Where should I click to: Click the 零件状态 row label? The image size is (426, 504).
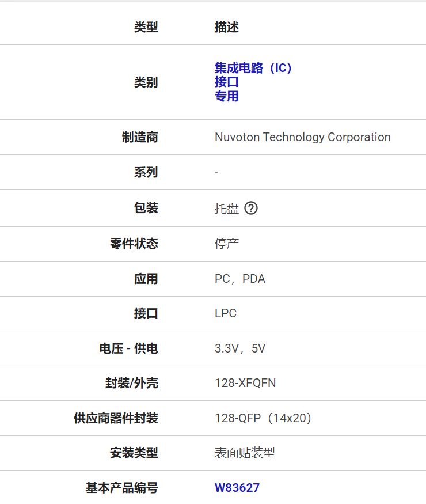[134, 244]
